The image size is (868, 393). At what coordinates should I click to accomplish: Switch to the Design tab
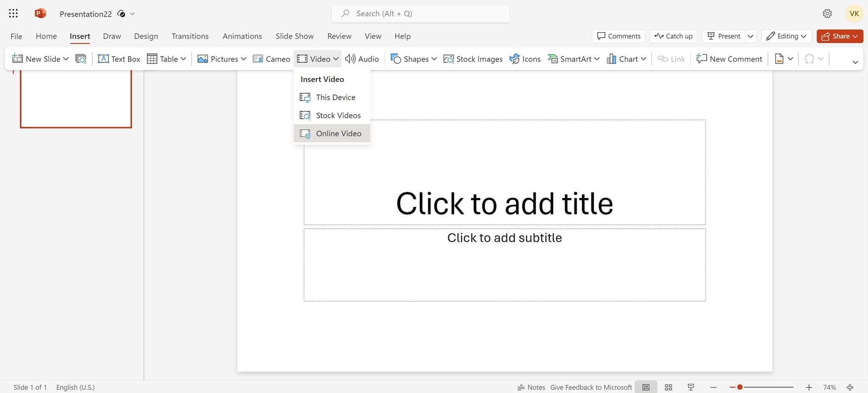146,36
